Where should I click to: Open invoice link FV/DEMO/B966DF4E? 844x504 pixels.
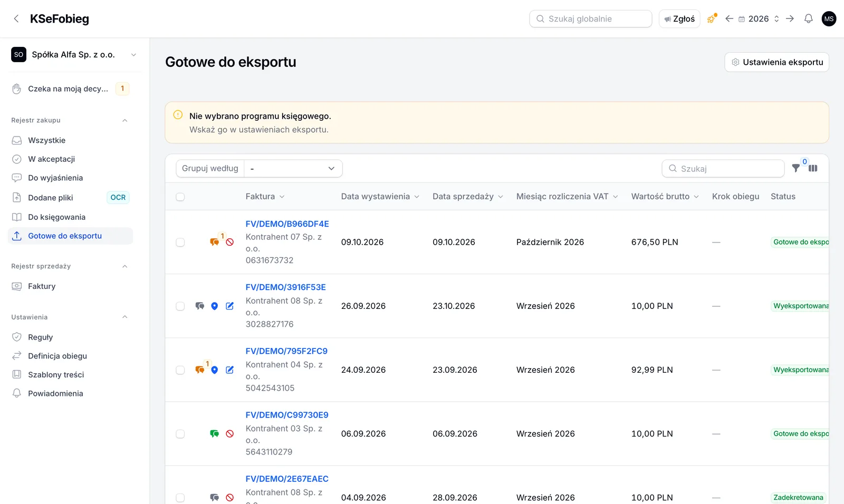click(x=287, y=224)
